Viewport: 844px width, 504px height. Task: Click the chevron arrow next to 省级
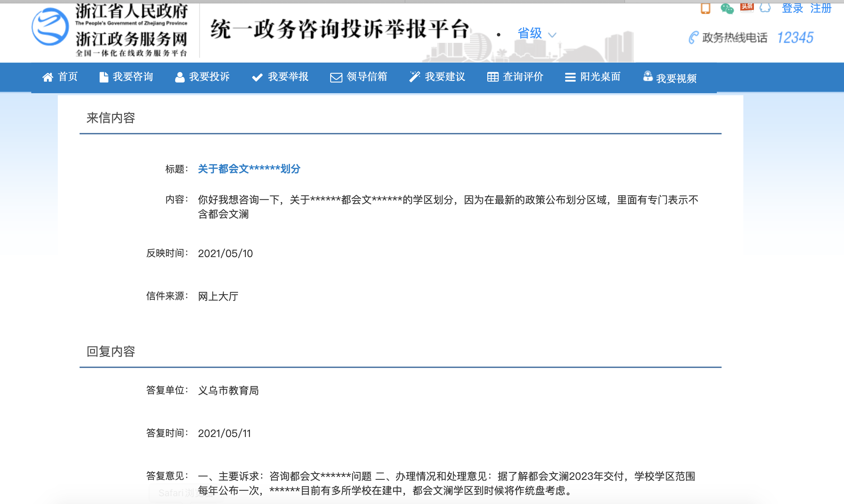pyautogui.click(x=552, y=35)
